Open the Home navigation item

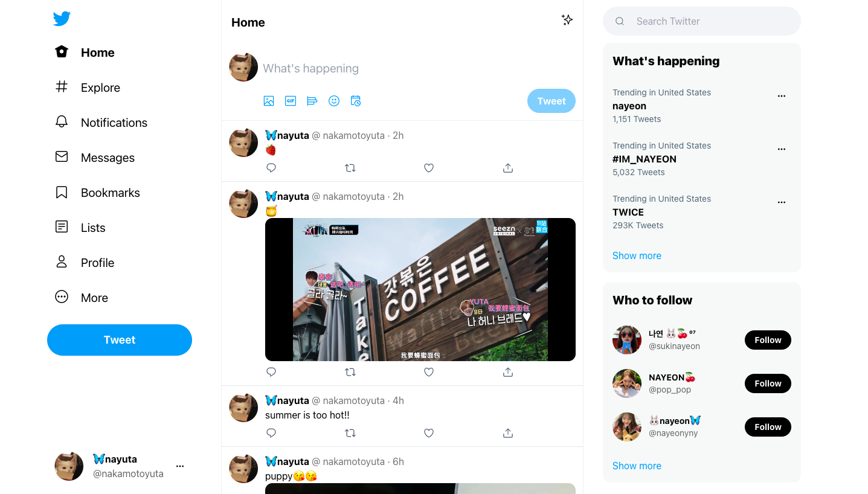coord(85,53)
